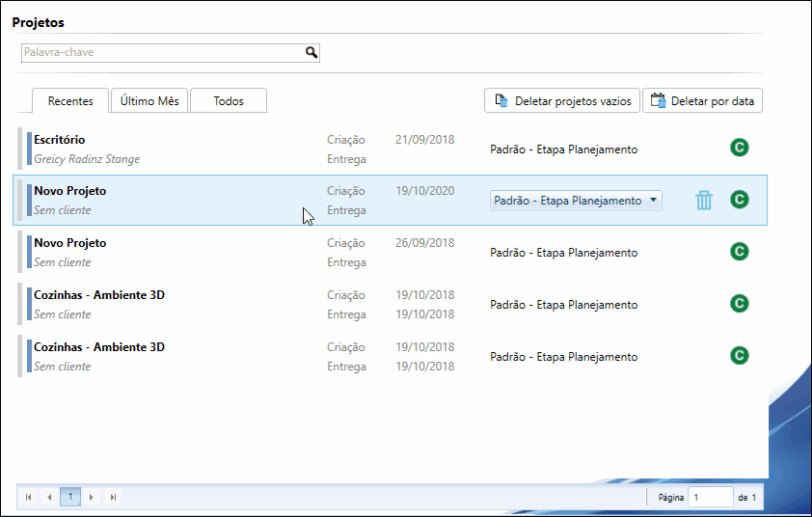Go to next page arrow
The height and width of the screenshot is (517, 812).
(x=92, y=498)
